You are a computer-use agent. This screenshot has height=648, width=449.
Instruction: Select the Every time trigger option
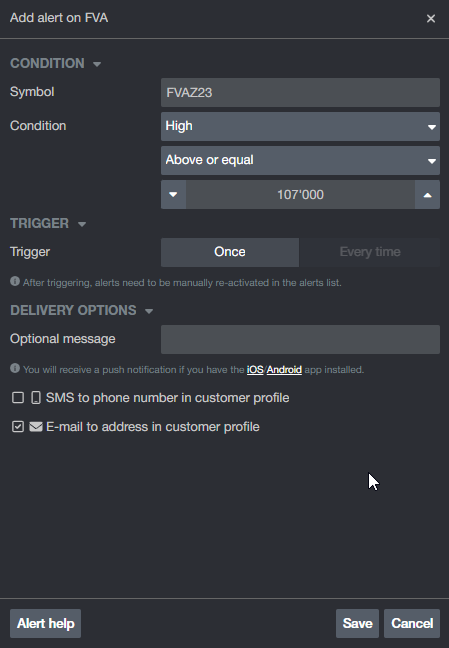click(370, 252)
